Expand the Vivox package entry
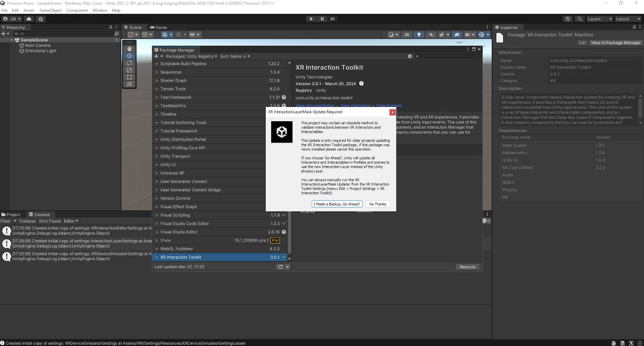Image resolution: width=644 pixels, height=346 pixels. [x=157, y=240]
